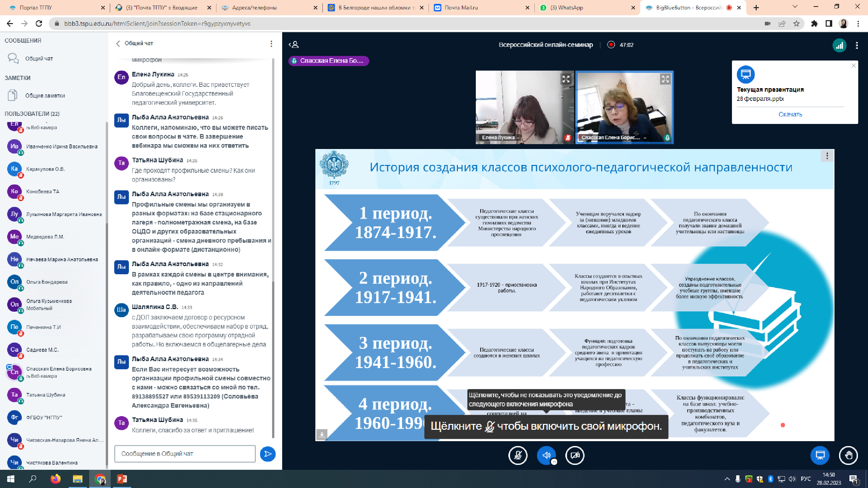Open File Explorer from the taskbar
Viewport: 868px width, 488px height.
(77, 479)
